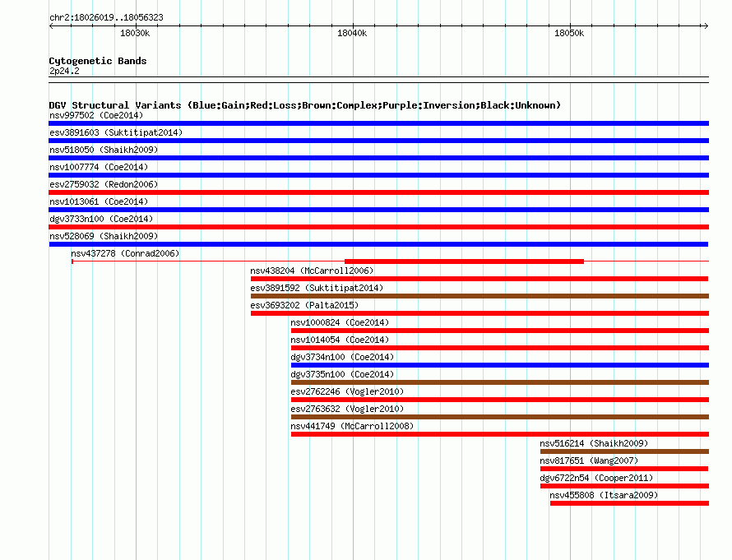
Task: Click the Cytogenetic Bands track title
Action: pos(98,61)
